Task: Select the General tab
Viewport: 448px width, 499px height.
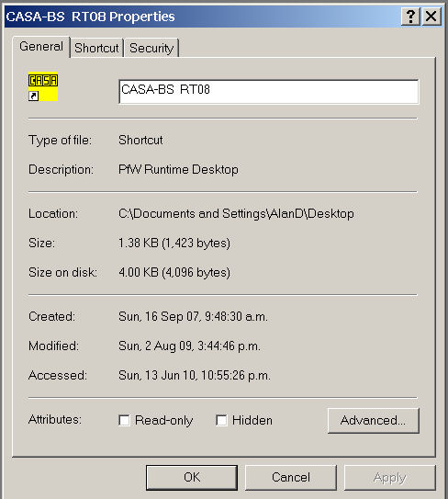Action: tap(41, 47)
